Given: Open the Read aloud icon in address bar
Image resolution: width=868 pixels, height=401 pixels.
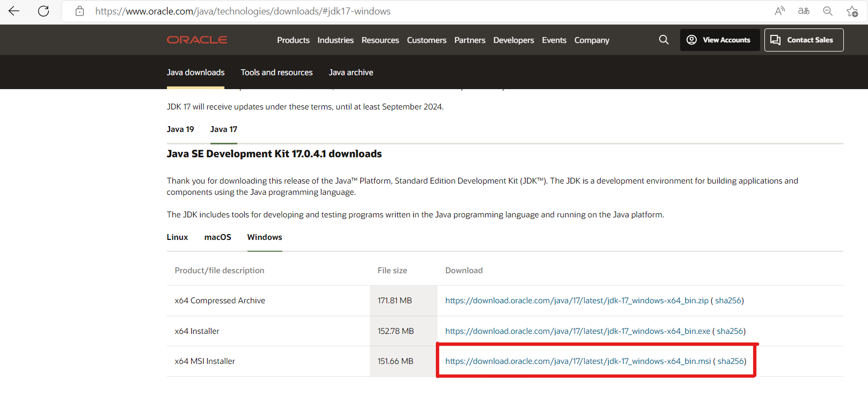Looking at the screenshot, I should coord(780,11).
